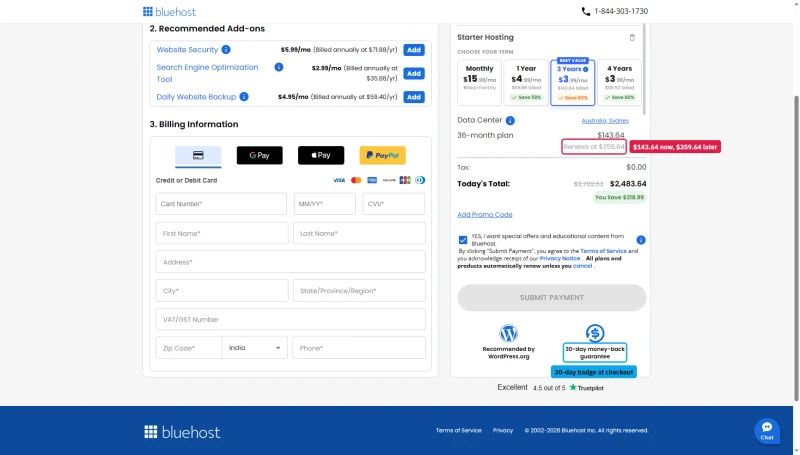Click the money-back guarantee dollar icon
This screenshot has height=455, width=800.
tap(594, 333)
